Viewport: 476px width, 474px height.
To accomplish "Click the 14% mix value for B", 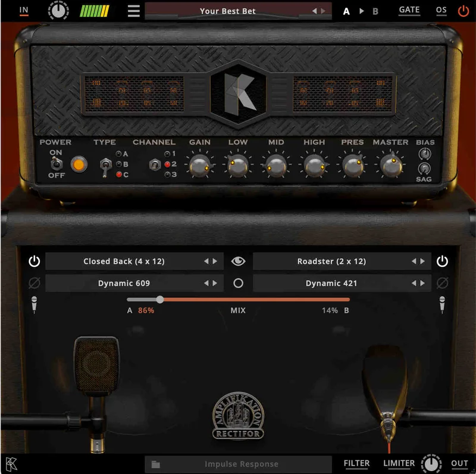I will 330,310.
